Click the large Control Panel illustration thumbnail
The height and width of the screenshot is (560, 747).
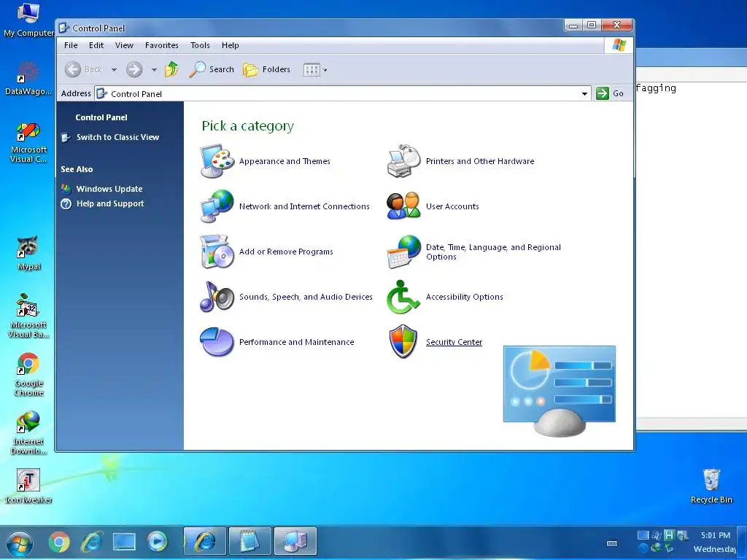pyautogui.click(x=560, y=391)
